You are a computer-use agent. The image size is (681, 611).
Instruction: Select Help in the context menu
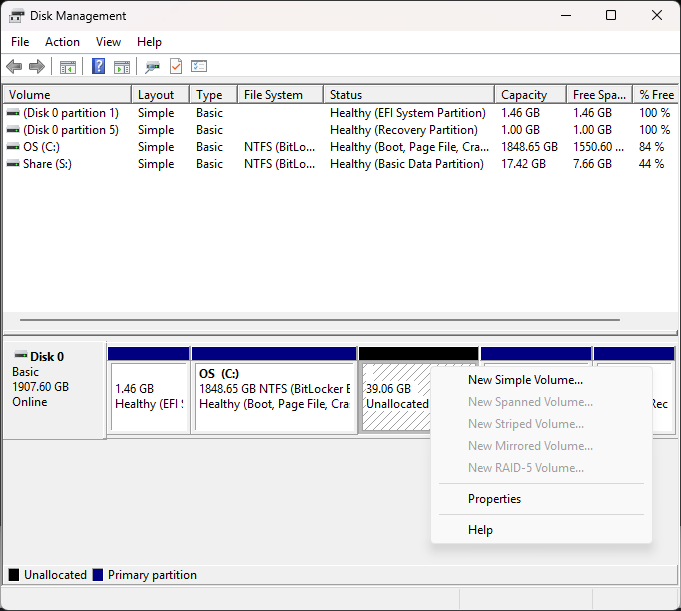tap(541, 530)
